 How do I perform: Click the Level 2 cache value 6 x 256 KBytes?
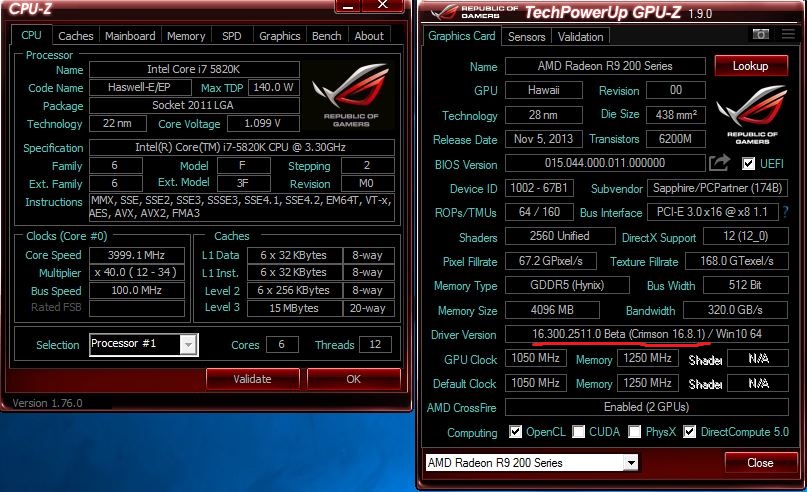click(294, 290)
